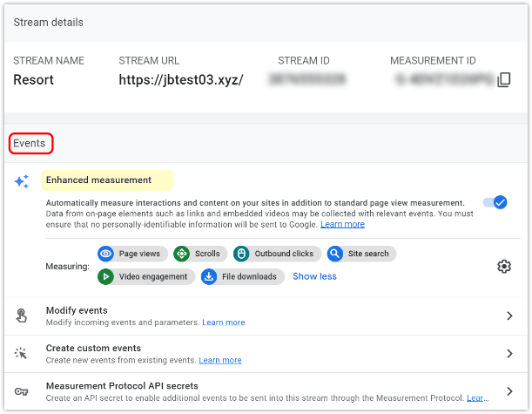Open Learn more under Modify events
The width and height of the screenshot is (532, 414).
click(224, 322)
